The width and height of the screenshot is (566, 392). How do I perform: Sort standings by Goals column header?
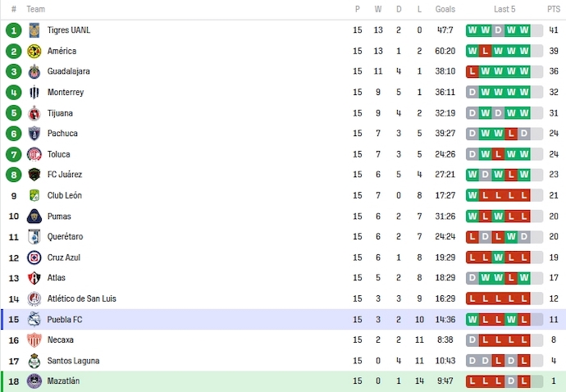click(445, 9)
